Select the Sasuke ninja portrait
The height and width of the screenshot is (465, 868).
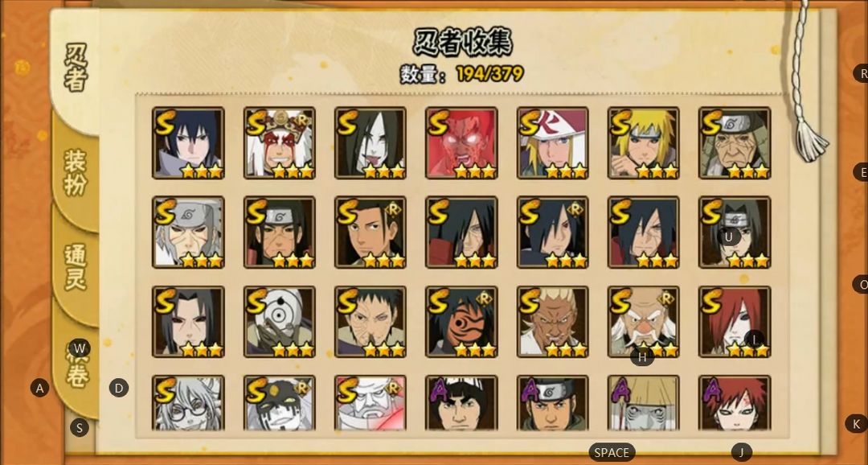click(188, 143)
